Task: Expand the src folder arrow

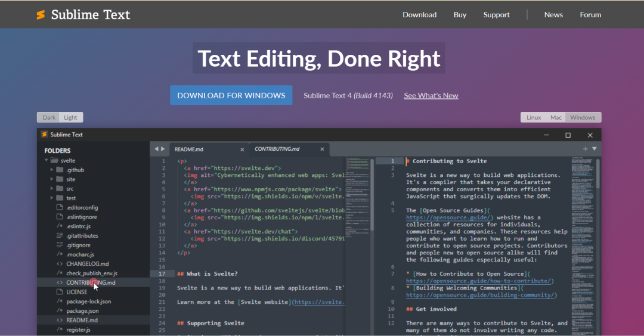Action: coord(52,188)
